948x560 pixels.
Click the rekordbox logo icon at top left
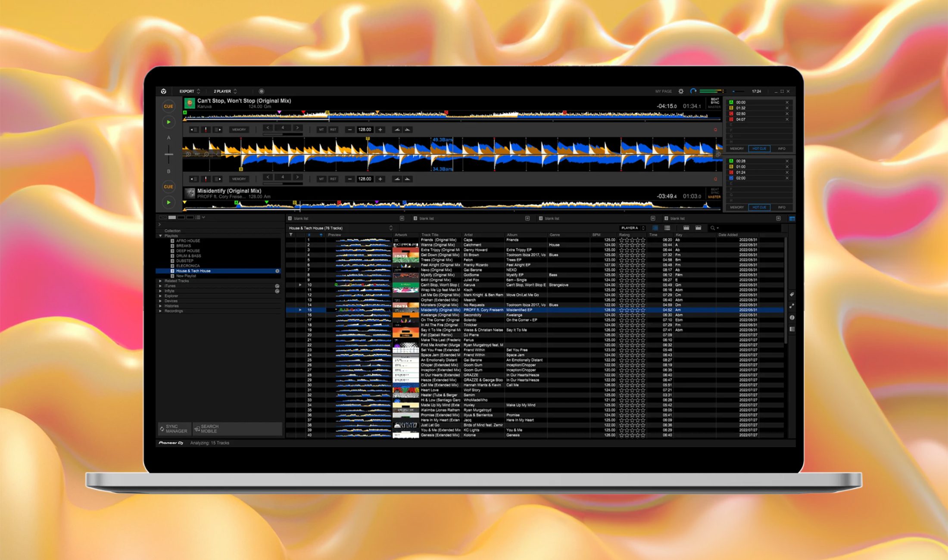coord(164,91)
